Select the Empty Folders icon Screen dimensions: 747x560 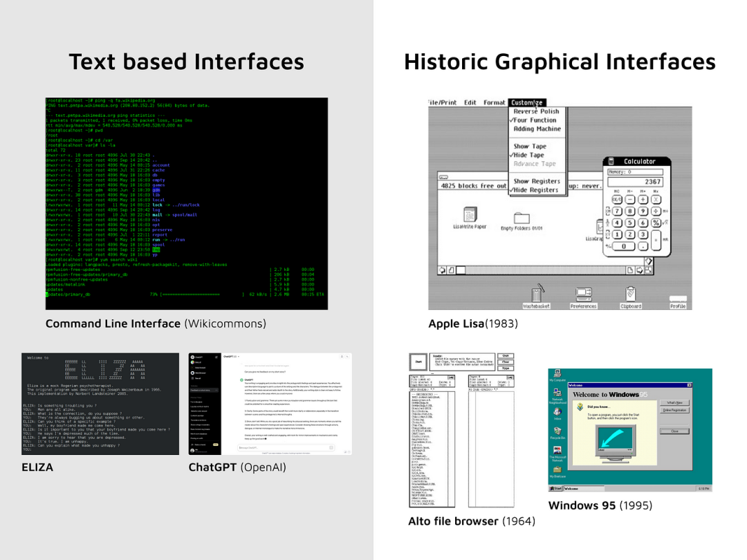tap(522, 221)
